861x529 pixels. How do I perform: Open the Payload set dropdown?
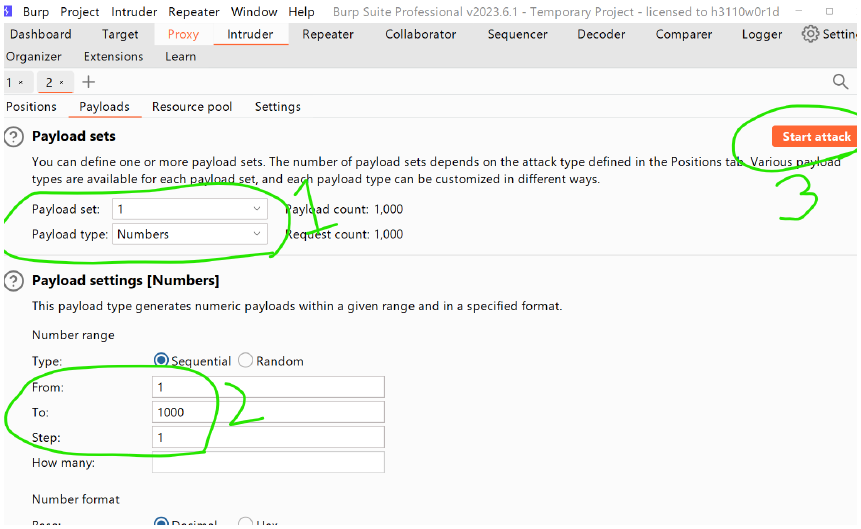tap(190, 209)
